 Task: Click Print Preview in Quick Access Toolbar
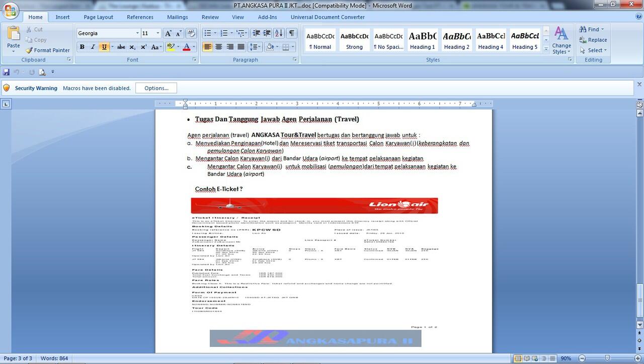coord(42,72)
